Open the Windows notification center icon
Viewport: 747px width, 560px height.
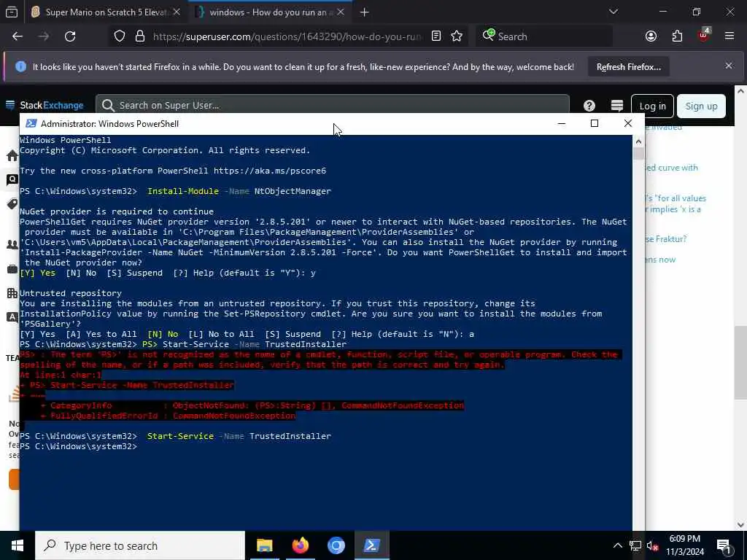coord(724,545)
